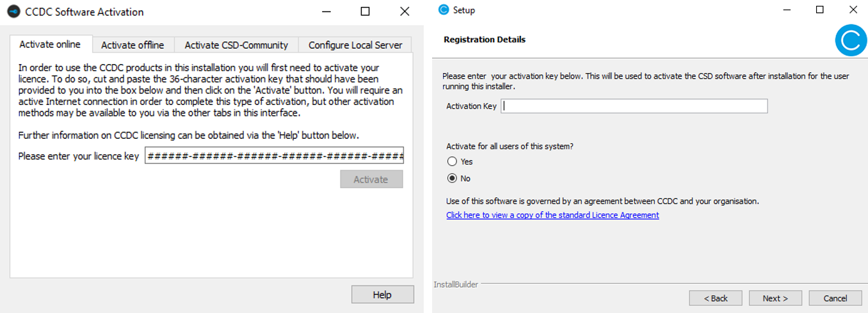Maximize the Setup window

[820, 10]
